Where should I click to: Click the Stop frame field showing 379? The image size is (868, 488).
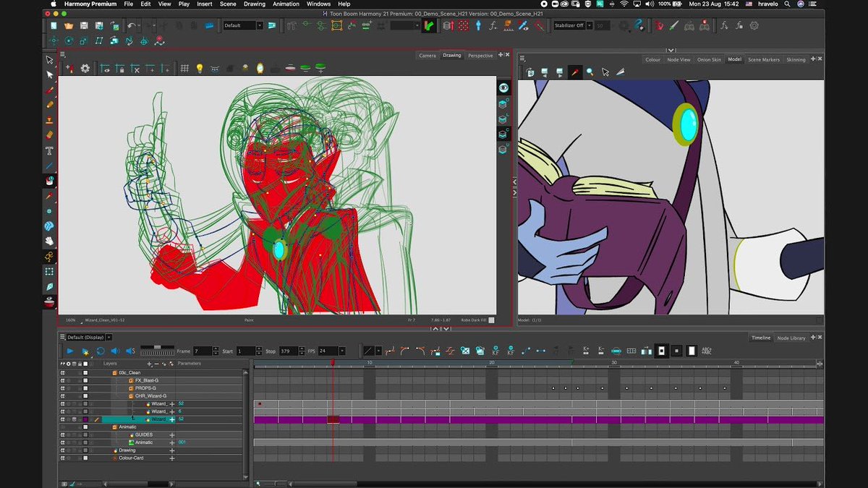point(289,351)
